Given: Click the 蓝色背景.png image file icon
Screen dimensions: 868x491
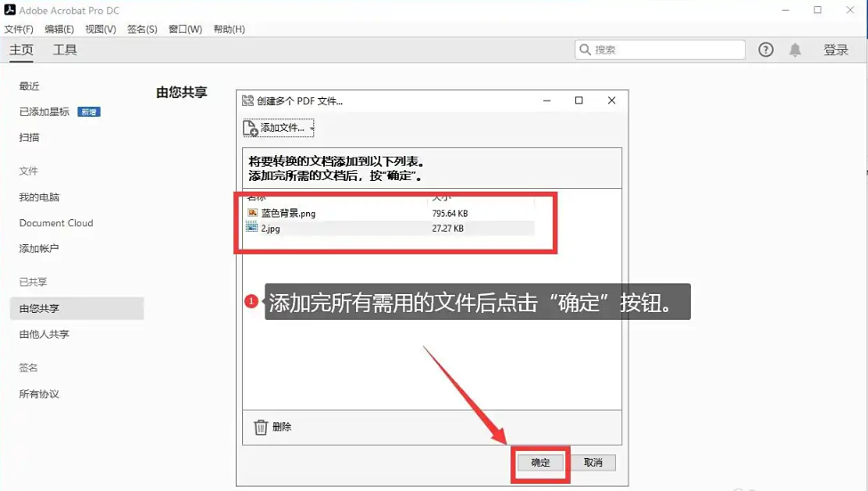Looking at the screenshot, I should (x=253, y=213).
